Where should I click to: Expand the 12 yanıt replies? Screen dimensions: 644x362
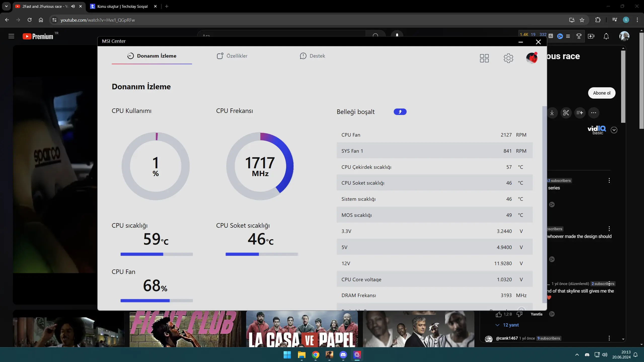[507, 325]
